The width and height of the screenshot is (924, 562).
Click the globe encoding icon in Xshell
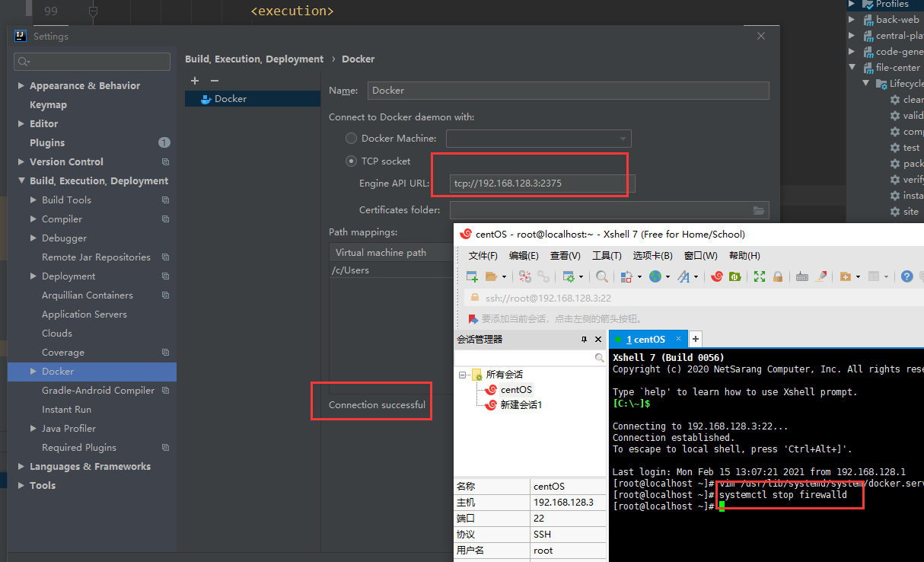655,276
